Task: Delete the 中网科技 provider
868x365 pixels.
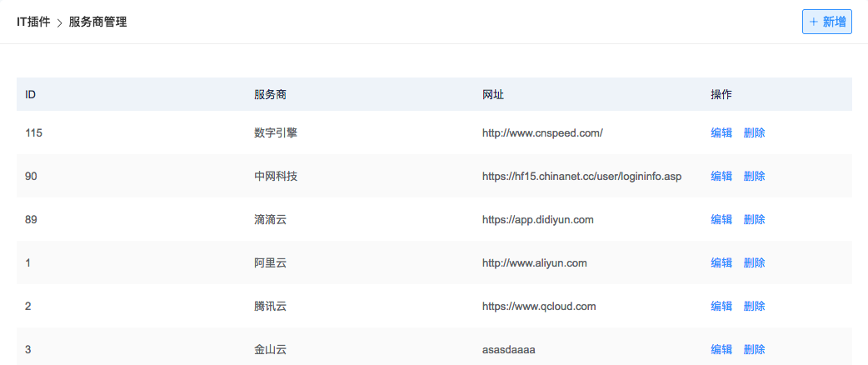Action: 755,176
